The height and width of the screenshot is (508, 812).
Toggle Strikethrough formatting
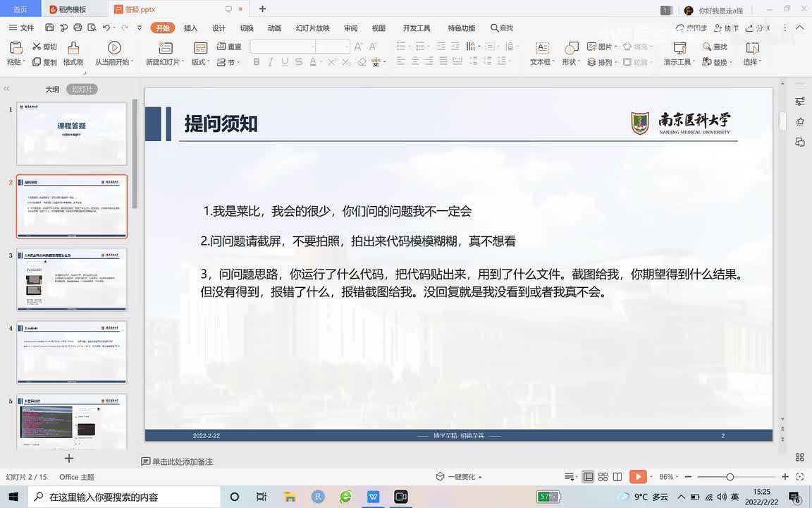[x=298, y=62]
